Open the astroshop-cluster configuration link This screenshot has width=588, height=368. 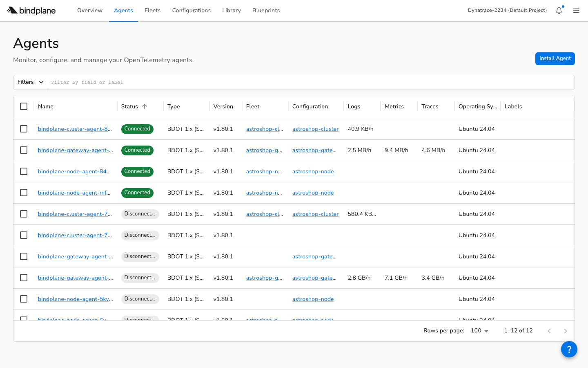[315, 129]
